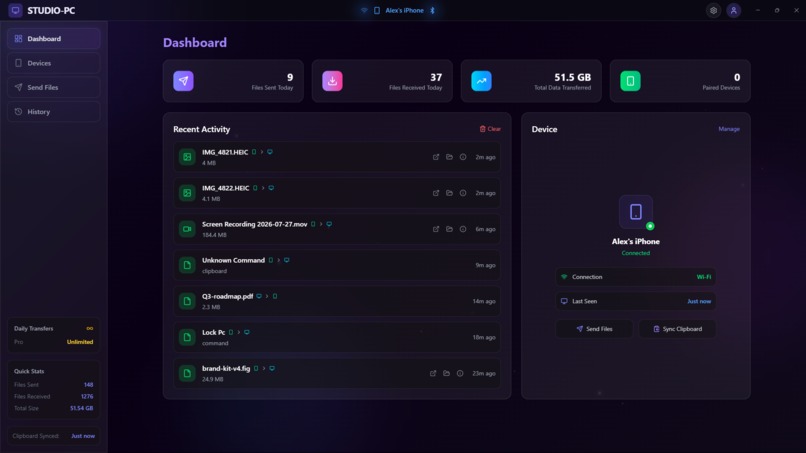Click the Total Size 51.54 GB value

81,408
